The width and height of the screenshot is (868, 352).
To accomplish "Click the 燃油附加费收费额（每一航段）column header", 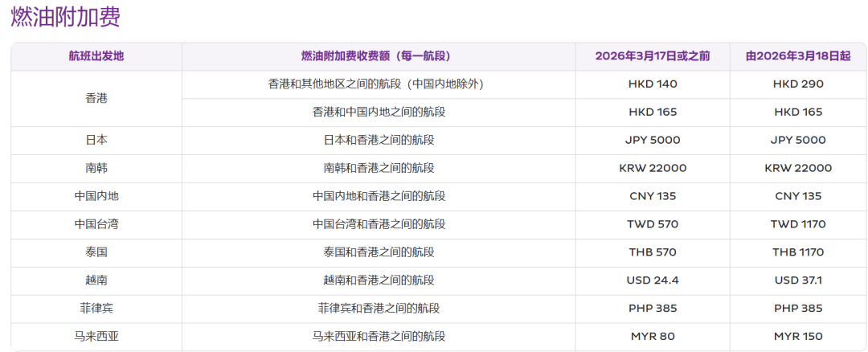I will [x=379, y=56].
